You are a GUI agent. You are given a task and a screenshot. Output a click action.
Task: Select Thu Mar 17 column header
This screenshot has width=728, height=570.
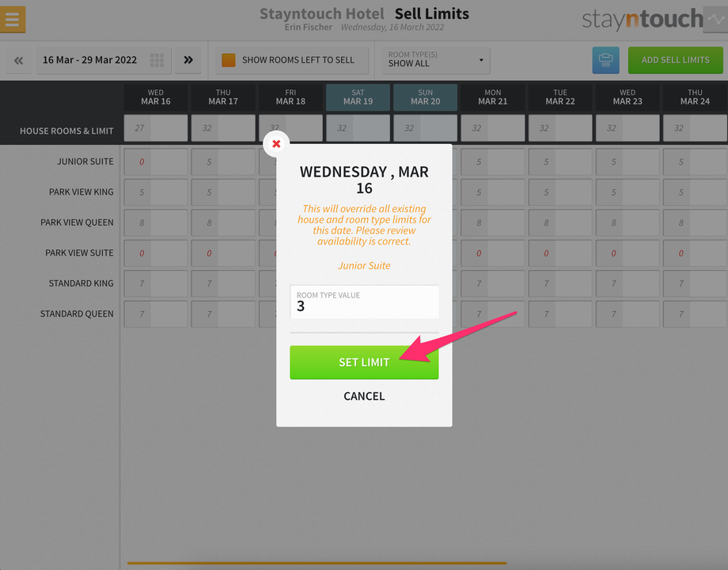[x=223, y=97]
